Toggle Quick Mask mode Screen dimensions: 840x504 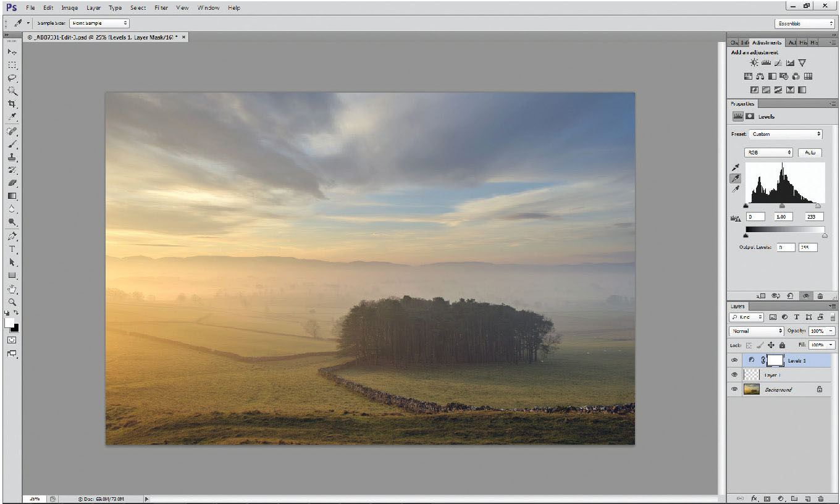tap(12, 340)
